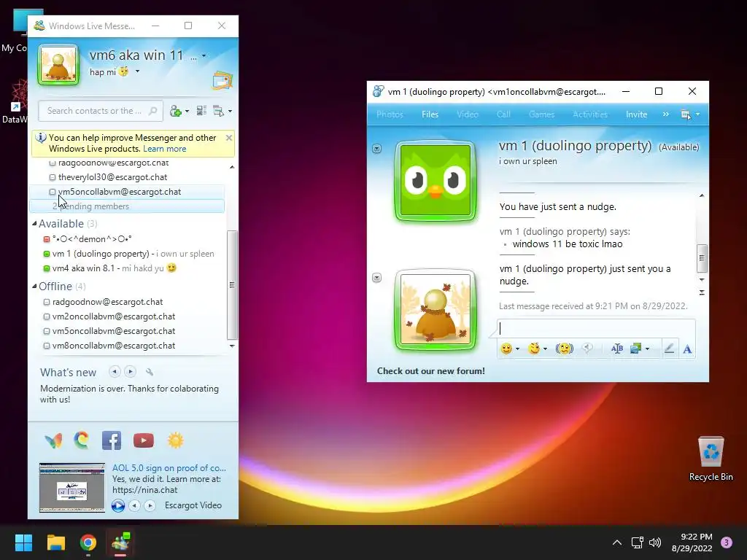Collapse the Available contacts group
The image size is (747, 560).
34,223
